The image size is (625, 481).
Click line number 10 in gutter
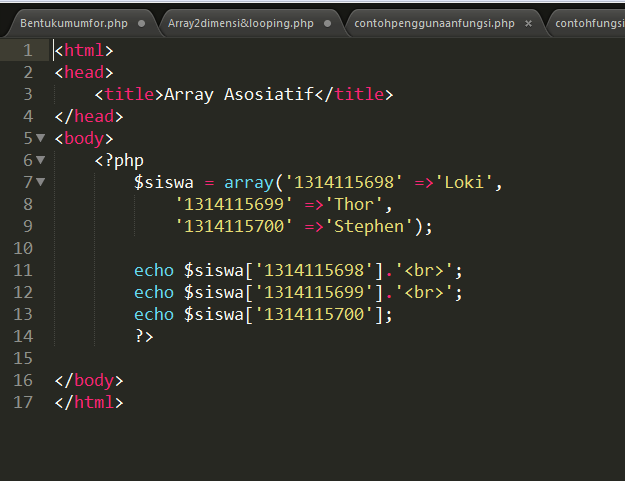pyautogui.click(x=23, y=248)
